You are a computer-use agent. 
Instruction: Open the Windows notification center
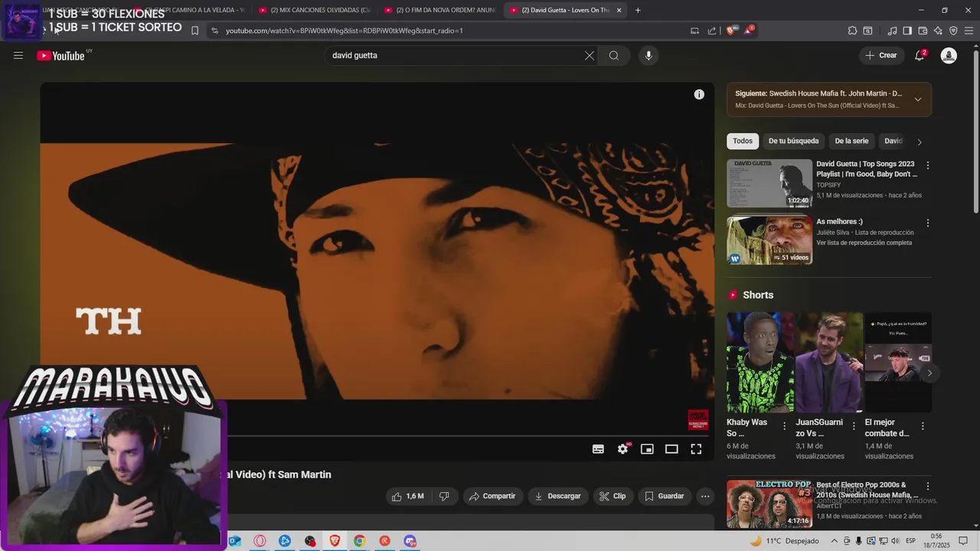963,541
